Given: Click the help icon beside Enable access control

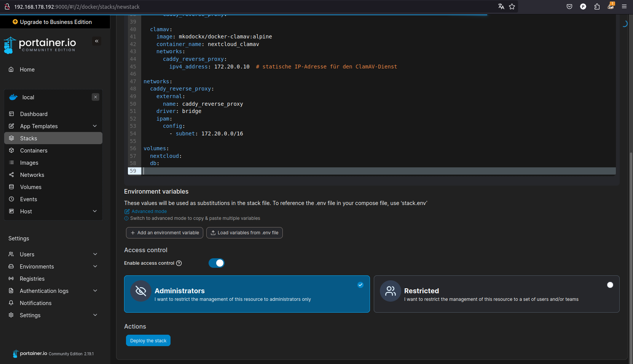Looking at the screenshot, I should [179, 263].
